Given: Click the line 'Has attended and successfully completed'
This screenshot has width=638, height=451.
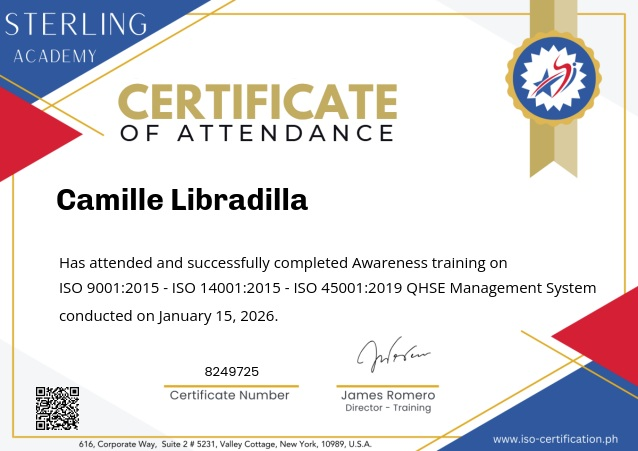Looking at the screenshot, I should click(x=283, y=263).
